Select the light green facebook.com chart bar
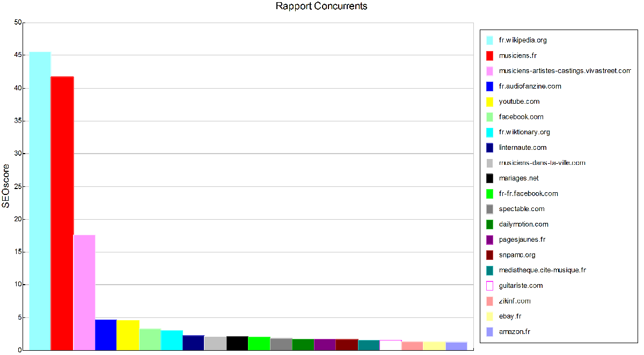Screen dimensions: 644x355 point(150,339)
